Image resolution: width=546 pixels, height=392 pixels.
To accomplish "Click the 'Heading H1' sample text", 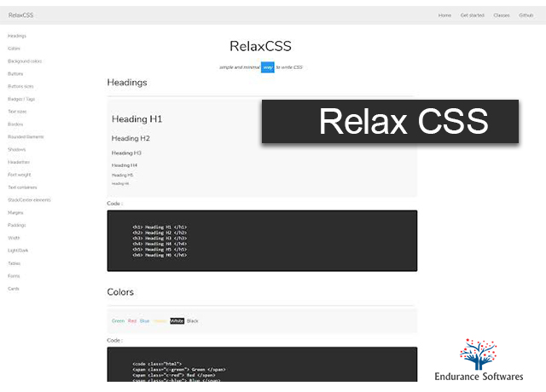I will tap(136, 119).
